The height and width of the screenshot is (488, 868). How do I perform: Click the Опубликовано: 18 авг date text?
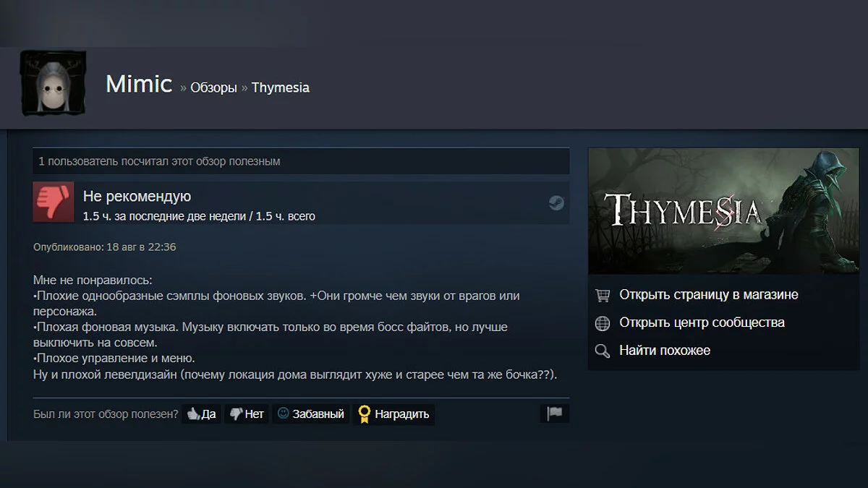pos(105,247)
